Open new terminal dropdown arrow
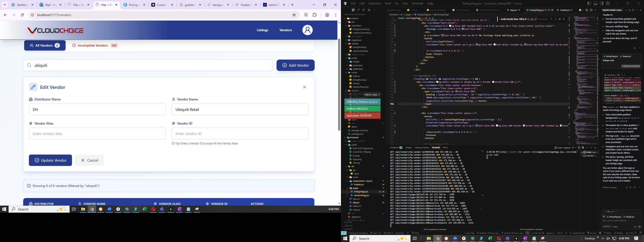 pos(576,148)
